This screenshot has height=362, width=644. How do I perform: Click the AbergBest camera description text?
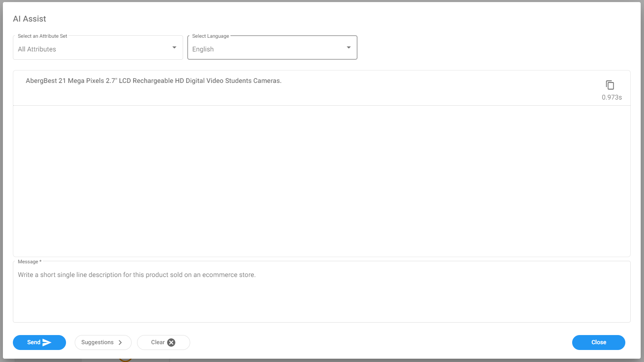click(x=154, y=81)
